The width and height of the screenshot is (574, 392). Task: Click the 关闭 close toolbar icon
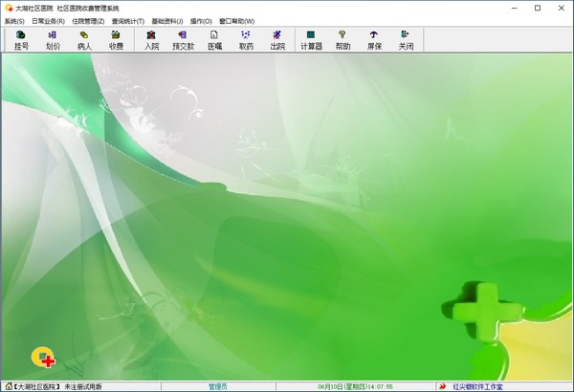tap(406, 39)
